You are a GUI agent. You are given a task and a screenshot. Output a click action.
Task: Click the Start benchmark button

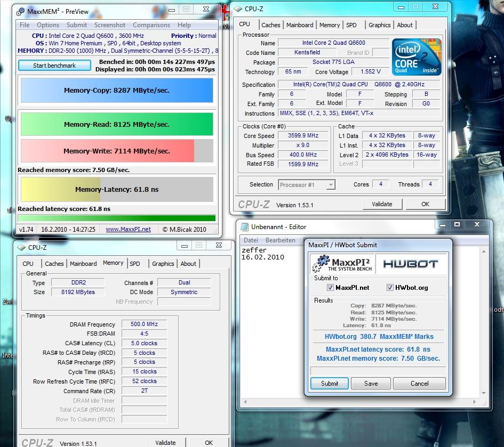click(x=54, y=66)
